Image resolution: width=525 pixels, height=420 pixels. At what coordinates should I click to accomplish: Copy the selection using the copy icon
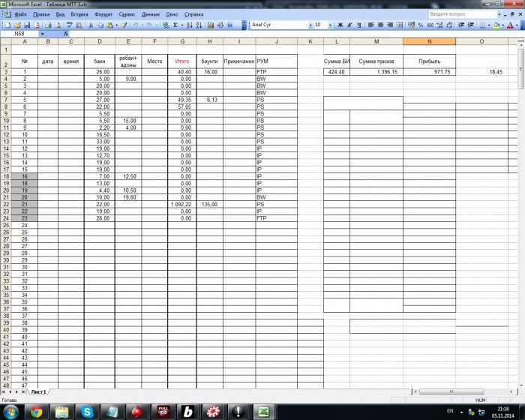click(x=100, y=25)
